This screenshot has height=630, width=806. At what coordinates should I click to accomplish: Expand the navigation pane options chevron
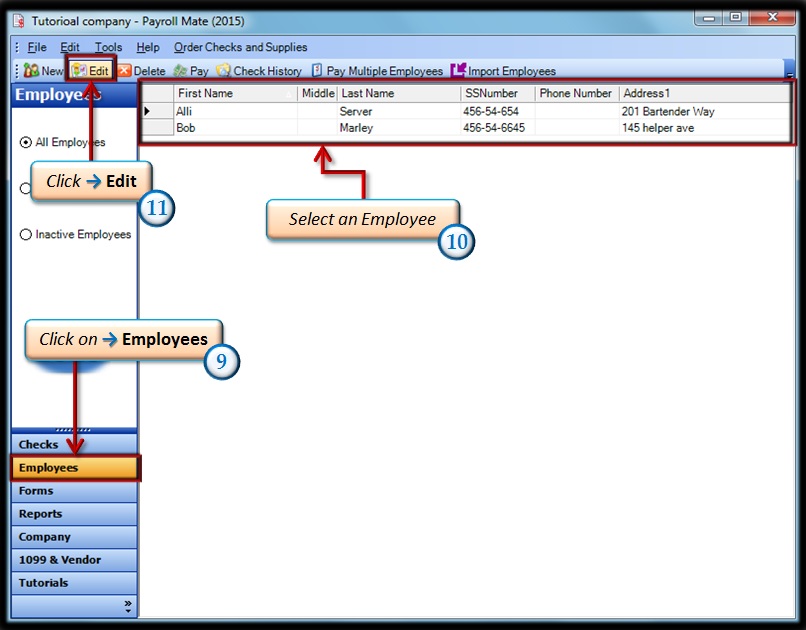(x=128, y=605)
